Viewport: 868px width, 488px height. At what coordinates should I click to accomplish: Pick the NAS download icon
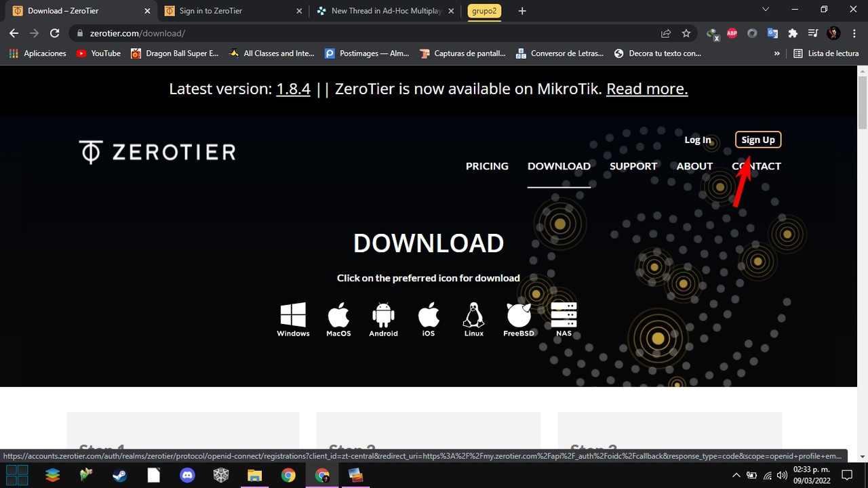pyautogui.click(x=564, y=319)
